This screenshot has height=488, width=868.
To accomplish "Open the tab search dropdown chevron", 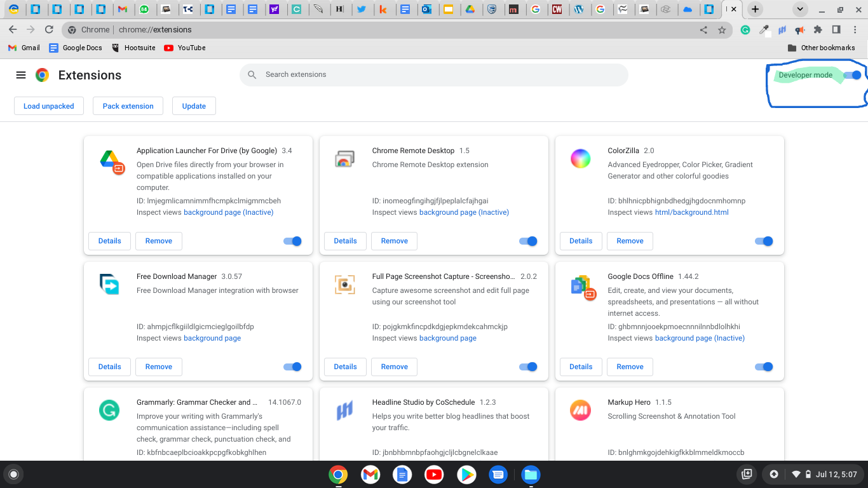I will point(800,10).
